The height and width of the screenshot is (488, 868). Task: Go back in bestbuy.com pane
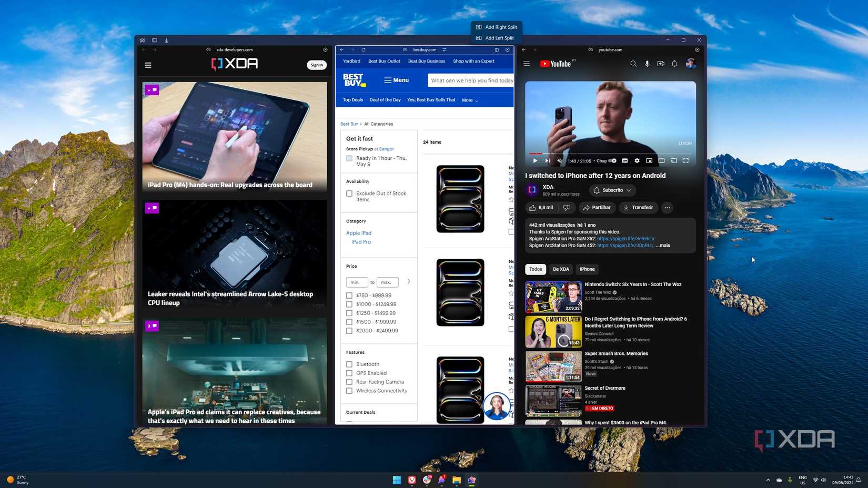point(341,50)
